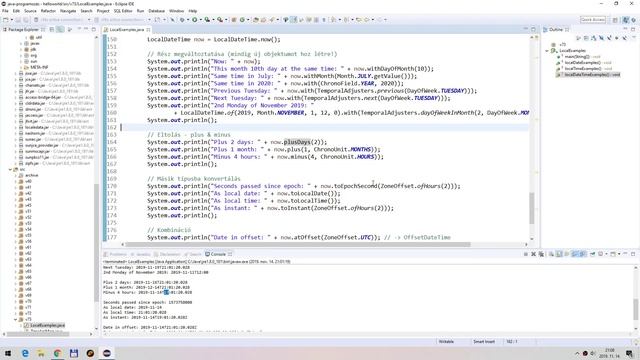Screen dimensions: 640x360
Task: Click the Save All toolbar icon
Action: pos(26,20)
